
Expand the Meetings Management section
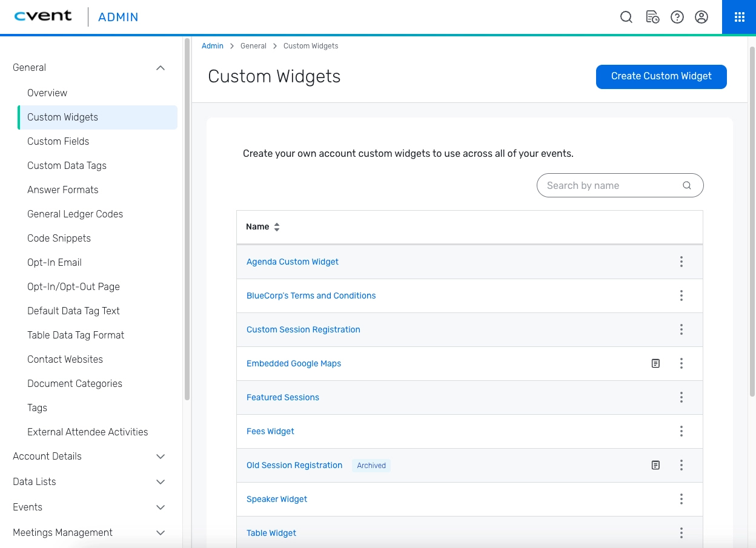coord(161,533)
